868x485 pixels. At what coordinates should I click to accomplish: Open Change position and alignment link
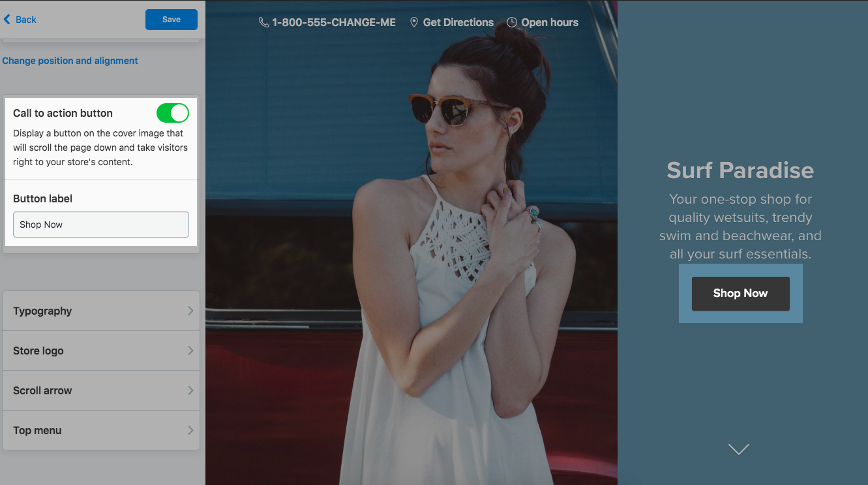pyautogui.click(x=70, y=61)
